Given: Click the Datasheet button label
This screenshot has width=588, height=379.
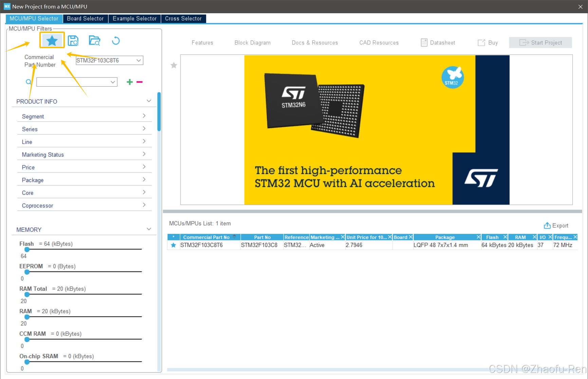Looking at the screenshot, I should pyautogui.click(x=442, y=43).
